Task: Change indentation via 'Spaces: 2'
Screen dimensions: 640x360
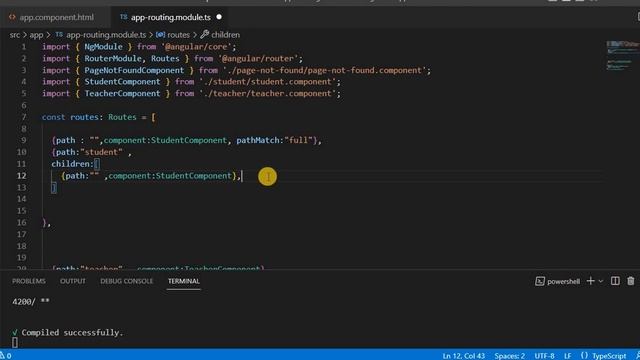Action: click(x=509, y=356)
